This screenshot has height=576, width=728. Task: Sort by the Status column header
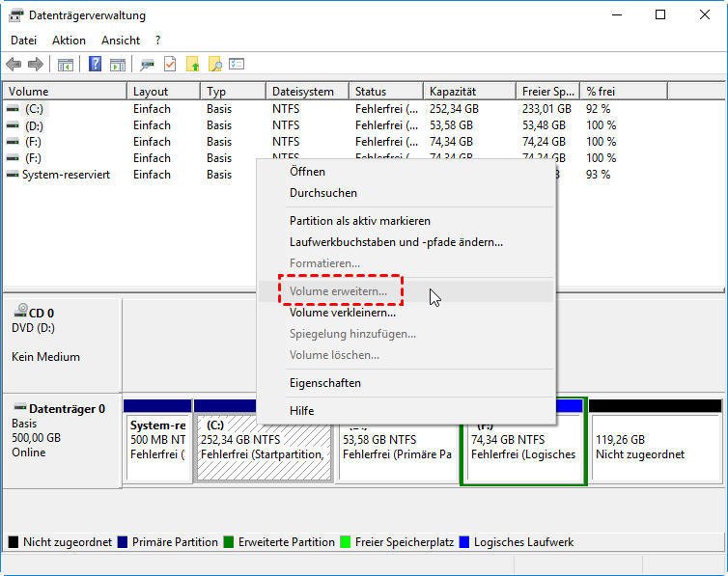point(386,92)
